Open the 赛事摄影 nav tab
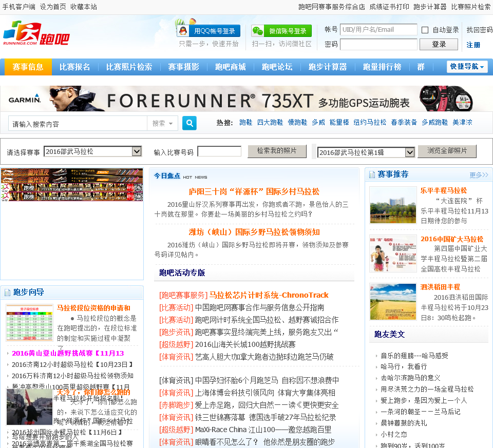Image resolution: width=493 pixels, height=448 pixels. [184, 67]
